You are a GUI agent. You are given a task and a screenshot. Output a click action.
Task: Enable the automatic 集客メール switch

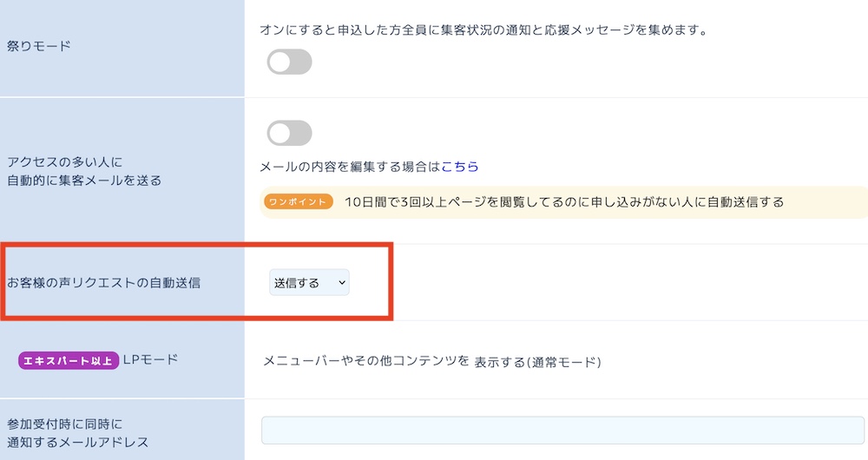point(289,133)
